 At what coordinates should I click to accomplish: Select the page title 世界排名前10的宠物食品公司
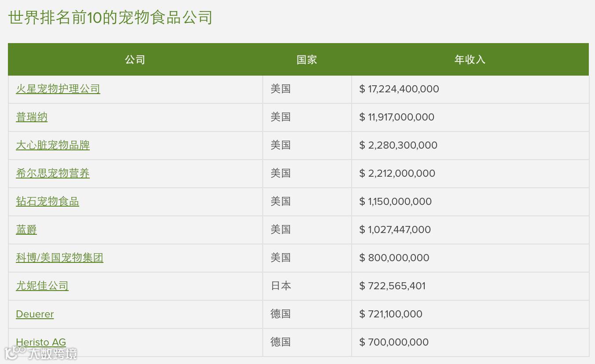[x=110, y=18]
